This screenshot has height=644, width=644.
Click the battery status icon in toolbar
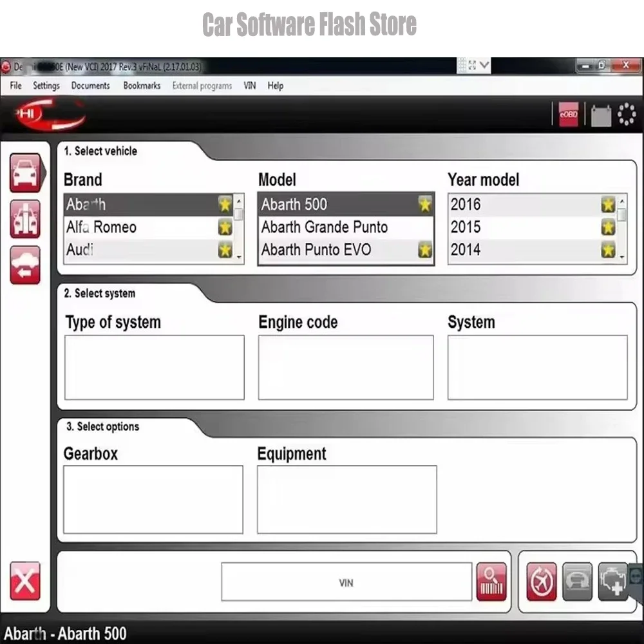(x=601, y=115)
